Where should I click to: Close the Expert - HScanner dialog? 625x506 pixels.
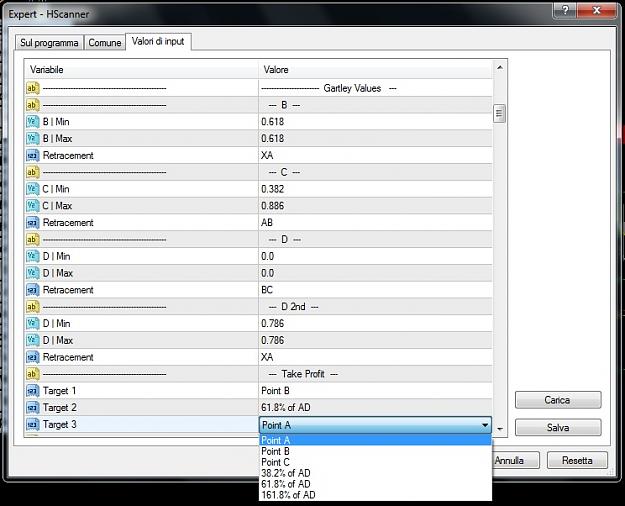pos(596,10)
